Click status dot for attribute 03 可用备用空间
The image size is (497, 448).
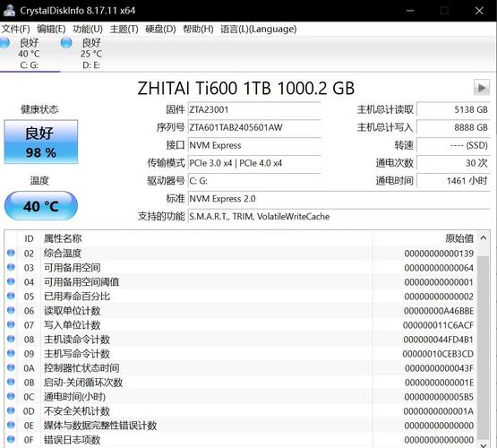click(11, 267)
